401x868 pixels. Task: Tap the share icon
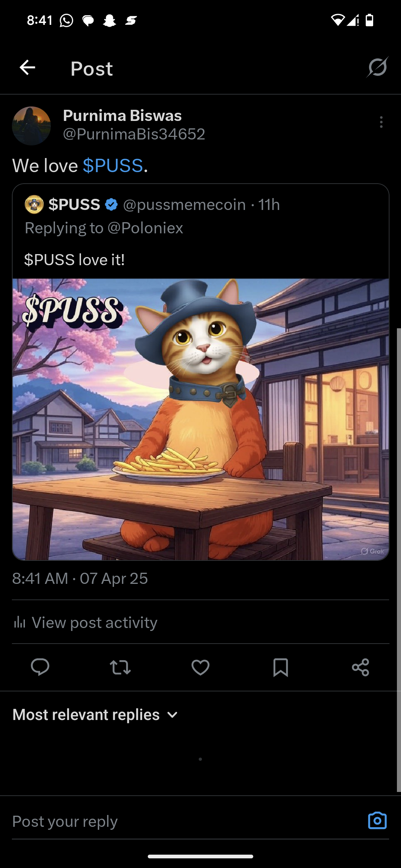(x=361, y=667)
